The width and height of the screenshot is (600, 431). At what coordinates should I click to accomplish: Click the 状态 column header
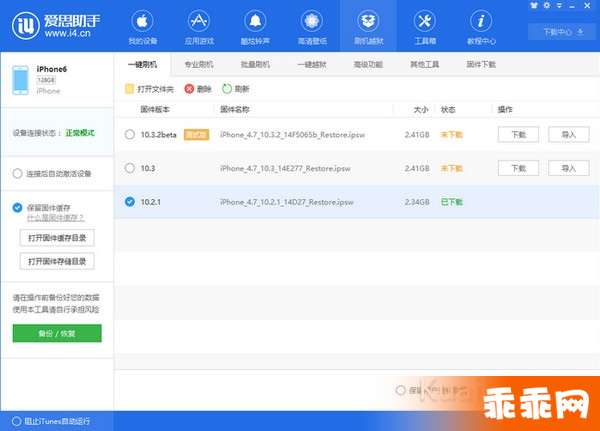point(448,109)
